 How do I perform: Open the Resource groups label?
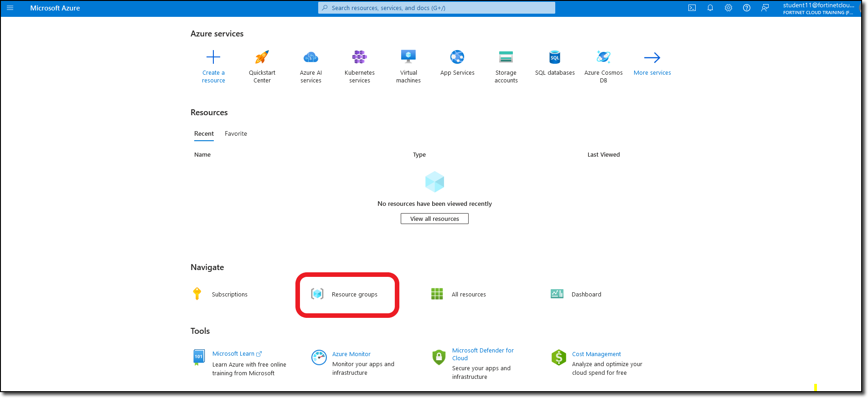[355, 295]
